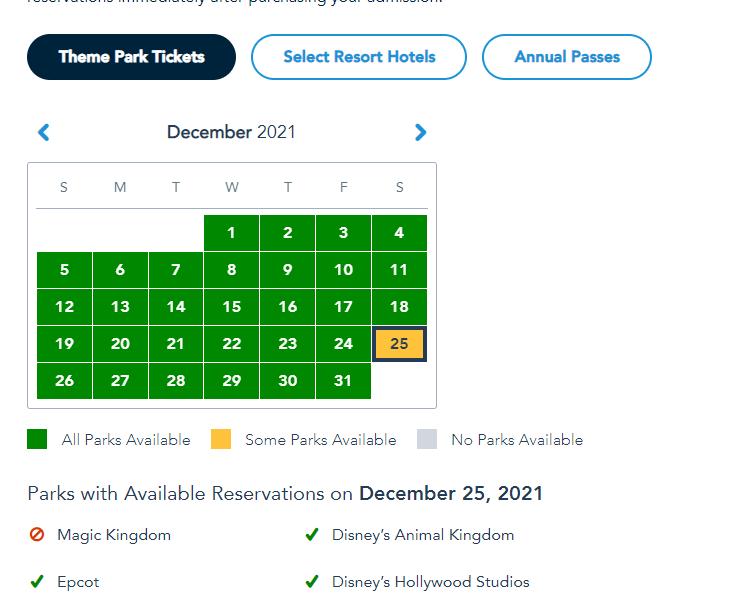Choose December 31 on the calendar

343,381
